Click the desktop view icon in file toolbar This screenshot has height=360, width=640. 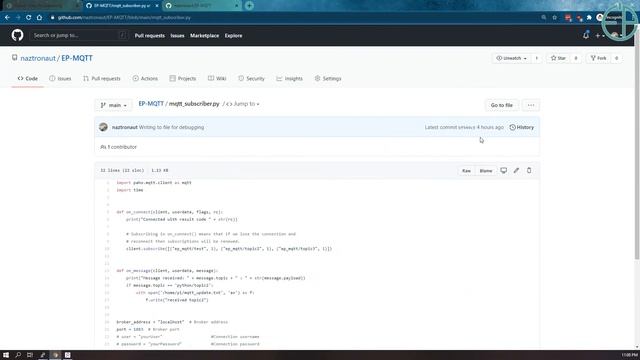coord(504,171)
